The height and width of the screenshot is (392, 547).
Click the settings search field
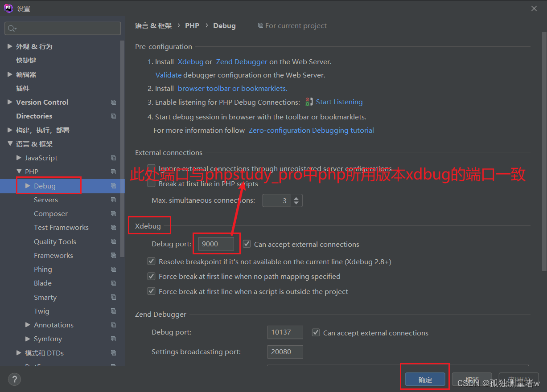(62, 28)
